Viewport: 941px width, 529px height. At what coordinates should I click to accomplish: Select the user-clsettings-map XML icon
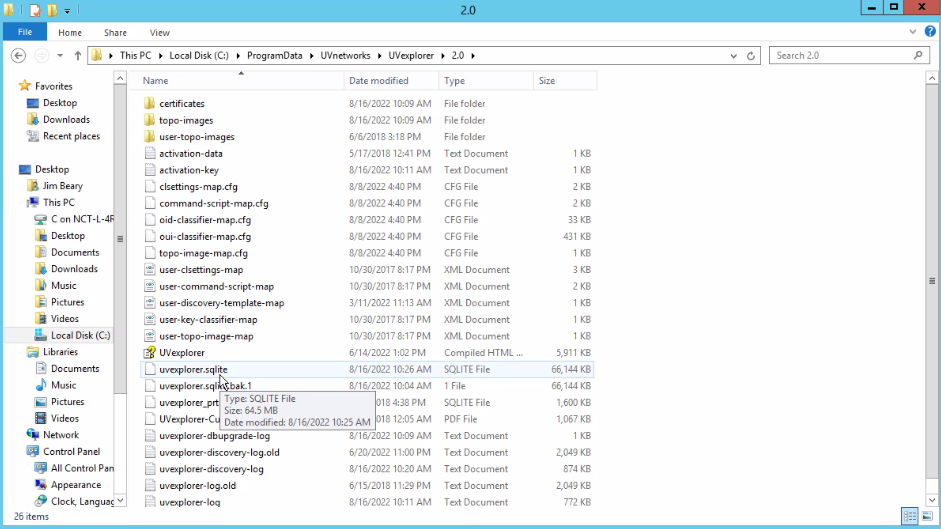150,270
